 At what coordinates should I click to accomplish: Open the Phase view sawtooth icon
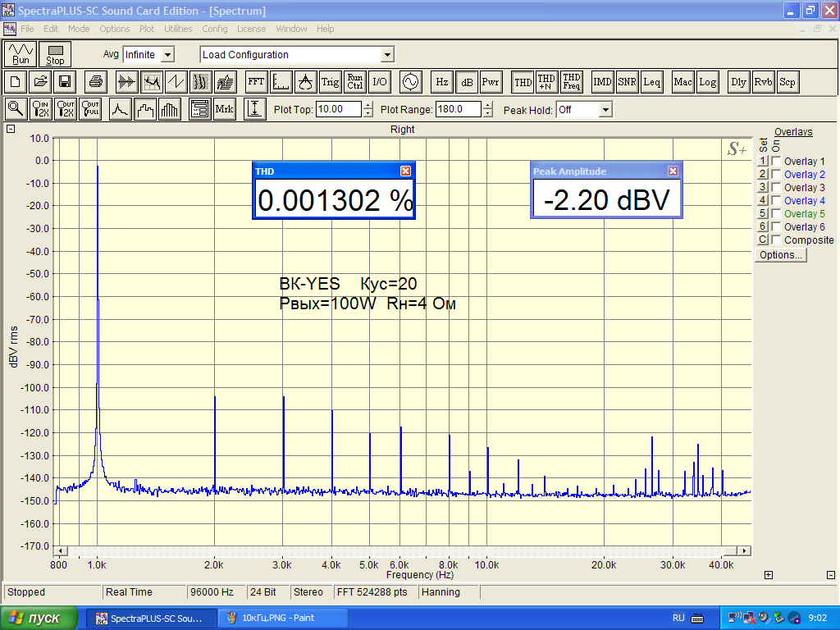[x=176, y=82]
